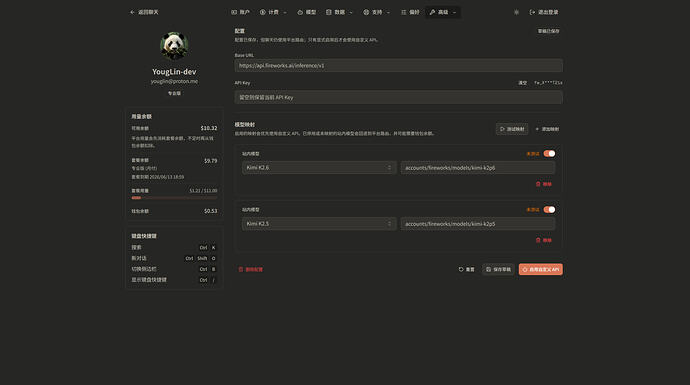Click the panda profile avatar
Screen dimensions: 690x385
(x=174, y=46)
